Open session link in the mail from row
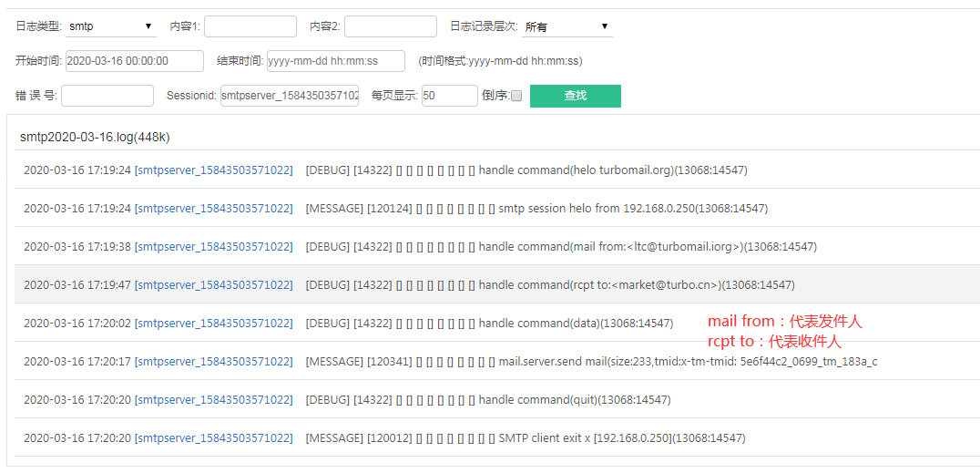Viewport: 980px width, 473px height. pos(214,247)
